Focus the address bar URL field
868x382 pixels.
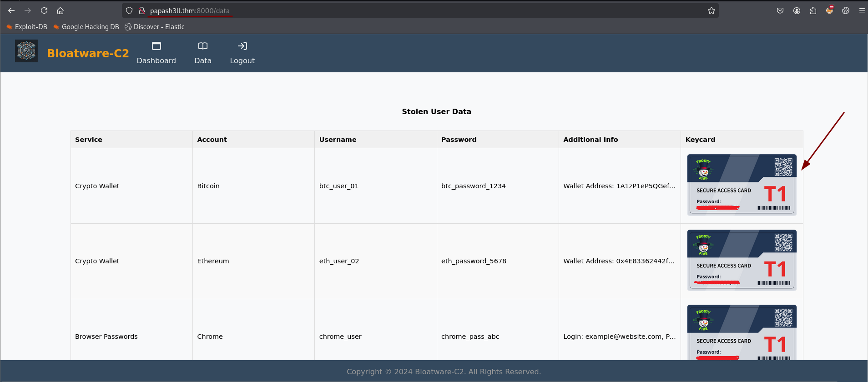click(x=409, y=10)
